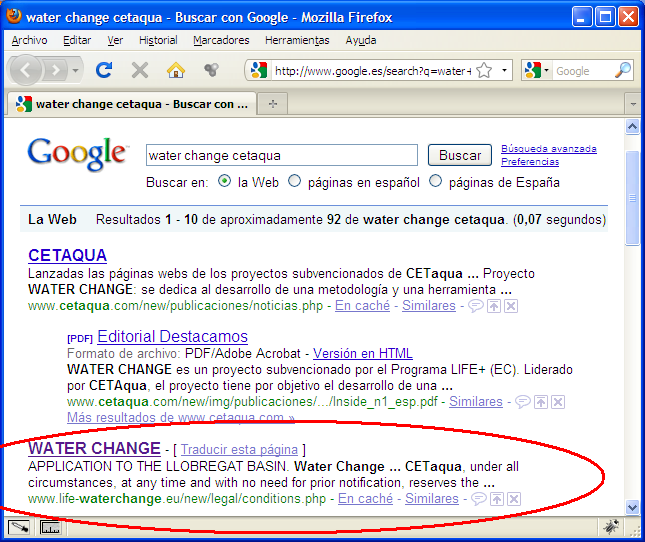The image size is (645, 542).
Task: Open 'Similares' for the Inside_n1_esp.pdf result
Action: 476,401
